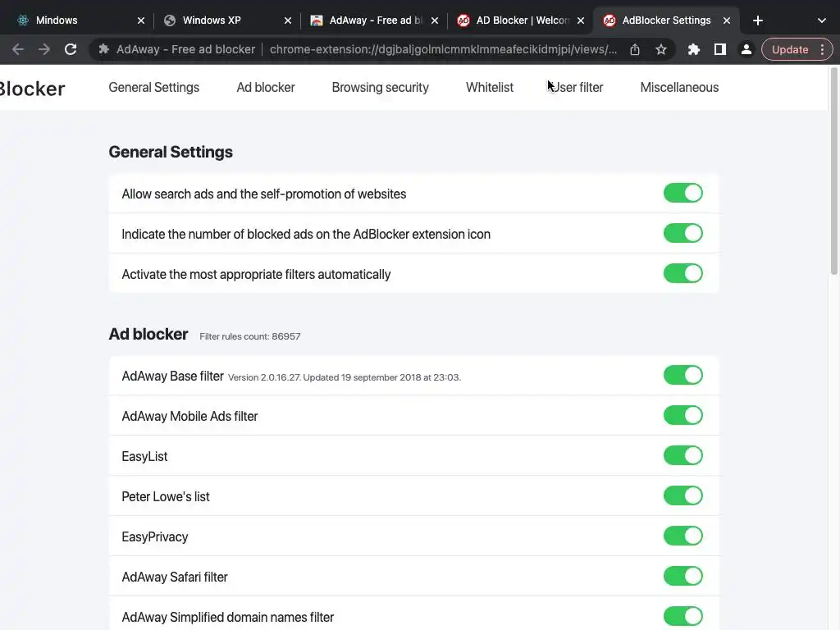Click the page vertical scrollbar
840x630 pixels.
click(x=834, y=172)
